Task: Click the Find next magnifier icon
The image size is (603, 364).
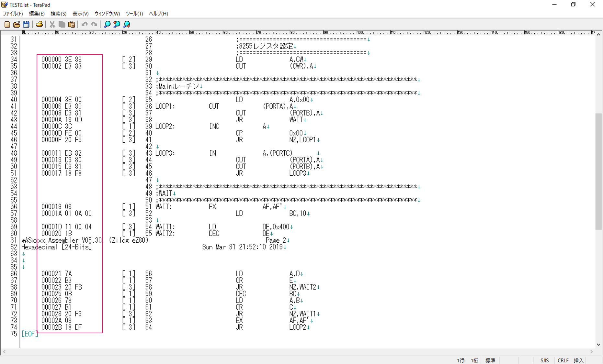Action: click(x=127, y=24)
